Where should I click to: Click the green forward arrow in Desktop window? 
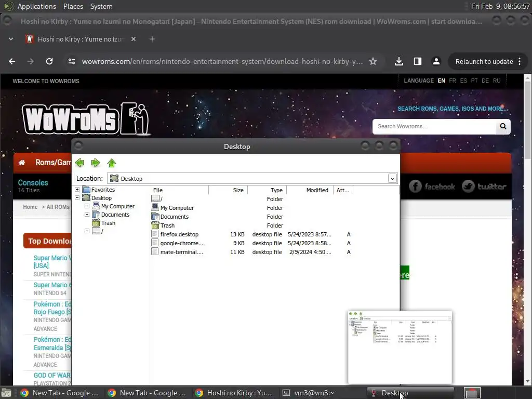pyautogui.click(x=96, y=163)
